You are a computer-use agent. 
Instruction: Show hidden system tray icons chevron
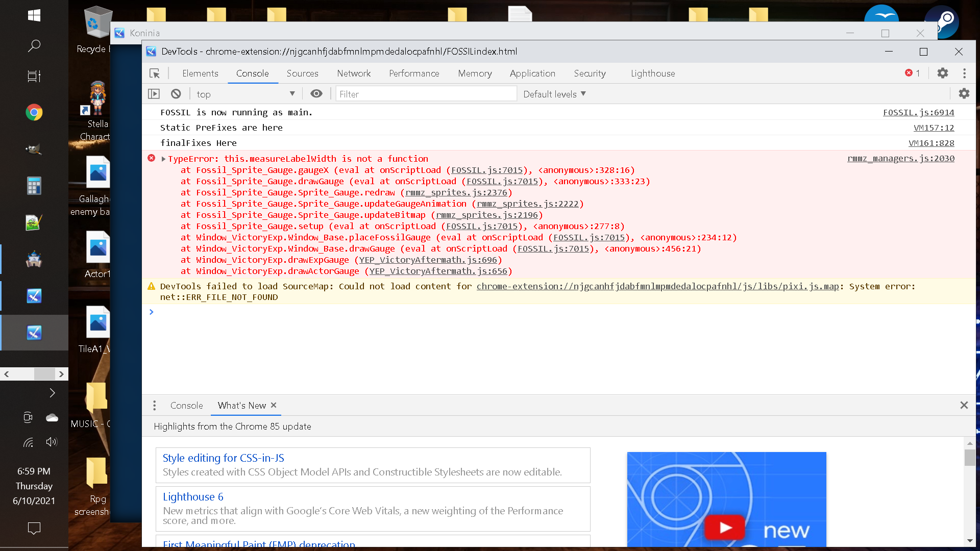pyautogui.click(x=52, y=392)
